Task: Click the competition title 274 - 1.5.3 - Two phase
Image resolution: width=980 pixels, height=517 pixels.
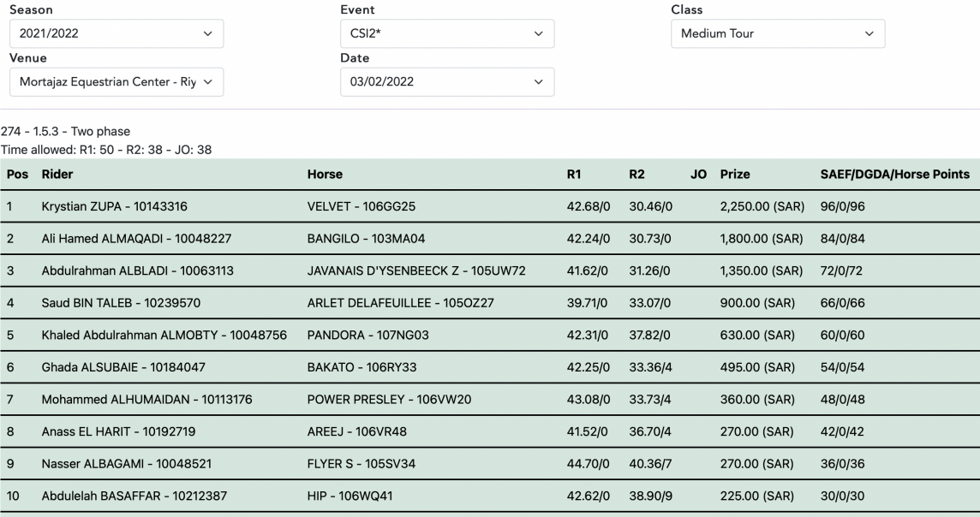Action: 66,132
